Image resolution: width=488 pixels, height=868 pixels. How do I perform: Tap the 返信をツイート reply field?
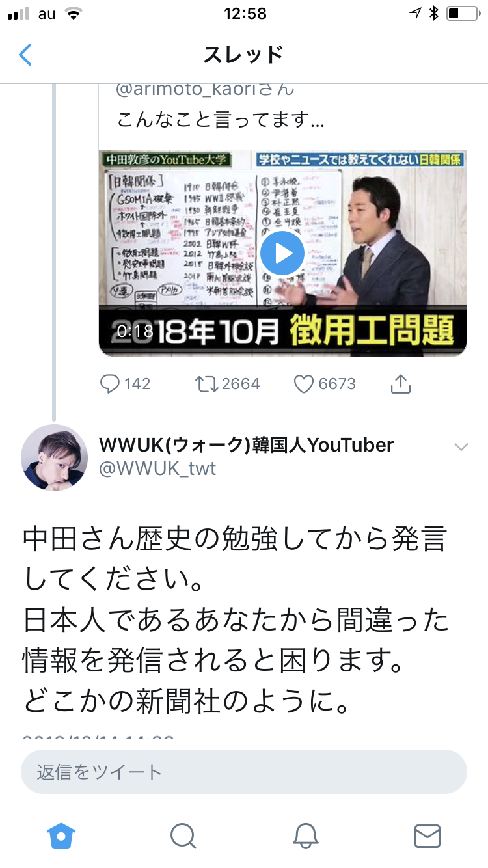(244, 772)
